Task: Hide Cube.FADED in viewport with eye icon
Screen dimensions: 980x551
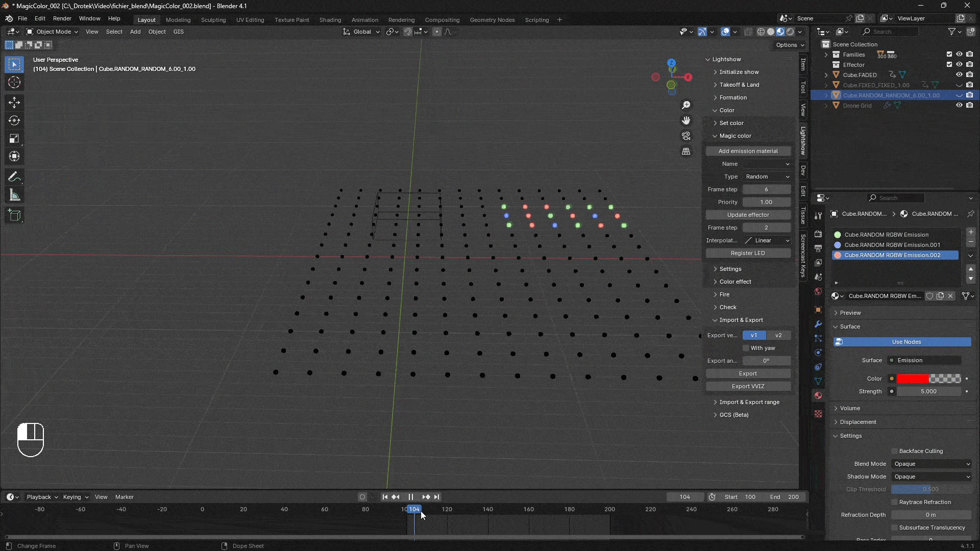Action: (x=959, y=75)
